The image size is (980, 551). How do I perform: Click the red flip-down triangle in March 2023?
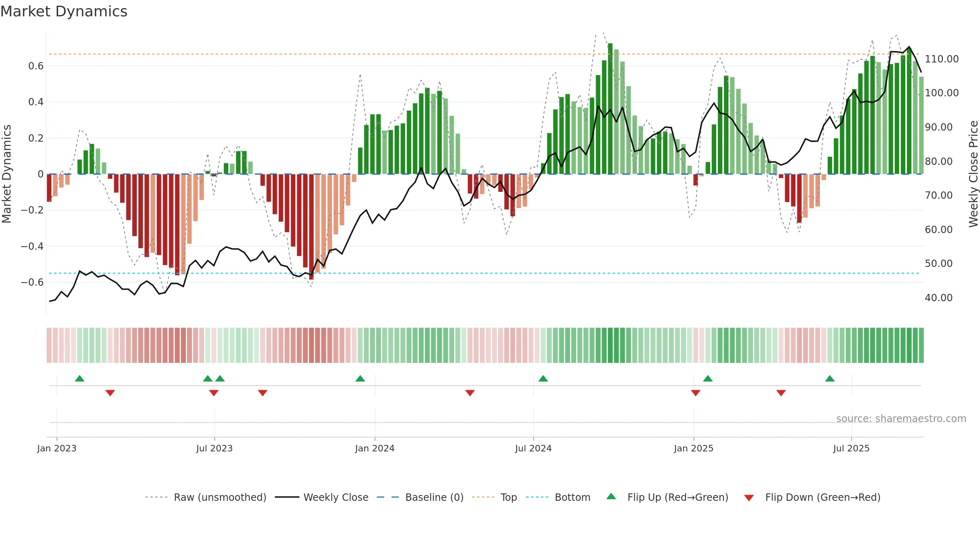click(110, 393)
